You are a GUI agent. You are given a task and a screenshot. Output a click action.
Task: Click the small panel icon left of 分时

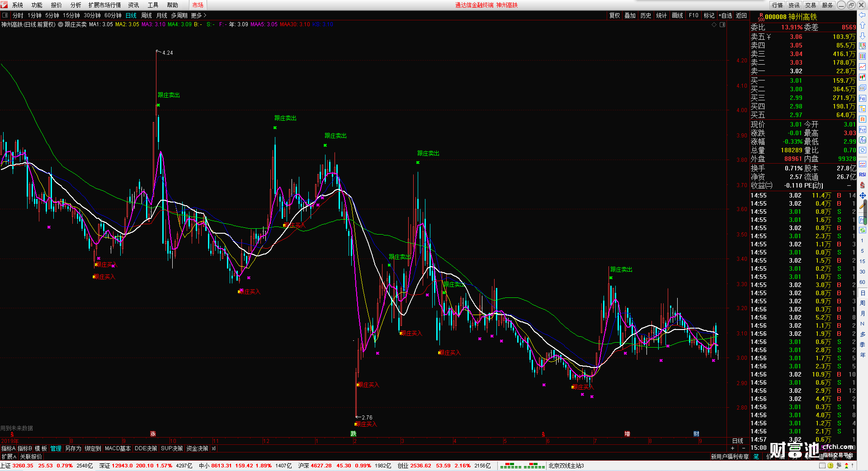pos(5,15)
